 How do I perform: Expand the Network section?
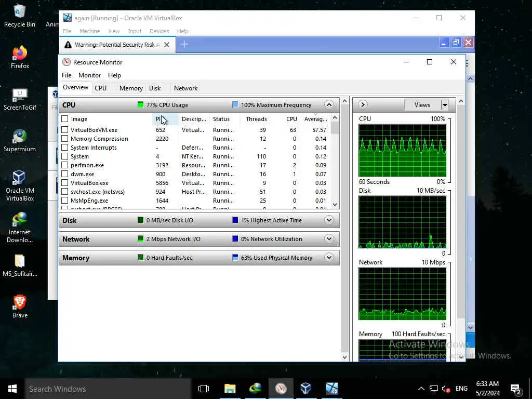[329, 238]
